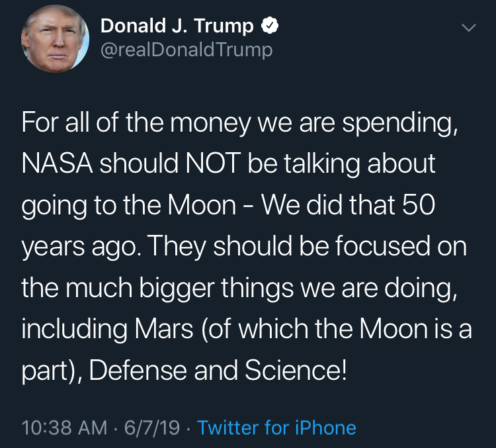This screenshot has width=496, height=448.
Task: Click the Twitter for iPhone source link
Action: point(276,427)
